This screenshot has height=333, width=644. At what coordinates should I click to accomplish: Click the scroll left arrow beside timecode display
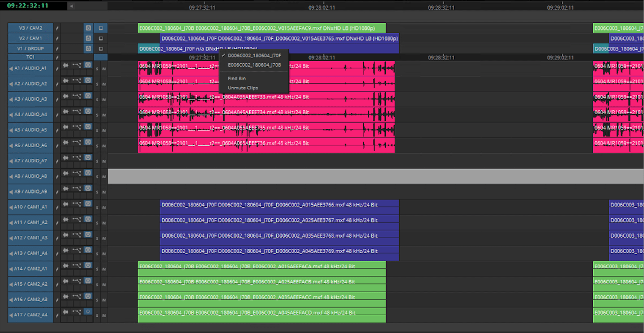tap(71, 6)
